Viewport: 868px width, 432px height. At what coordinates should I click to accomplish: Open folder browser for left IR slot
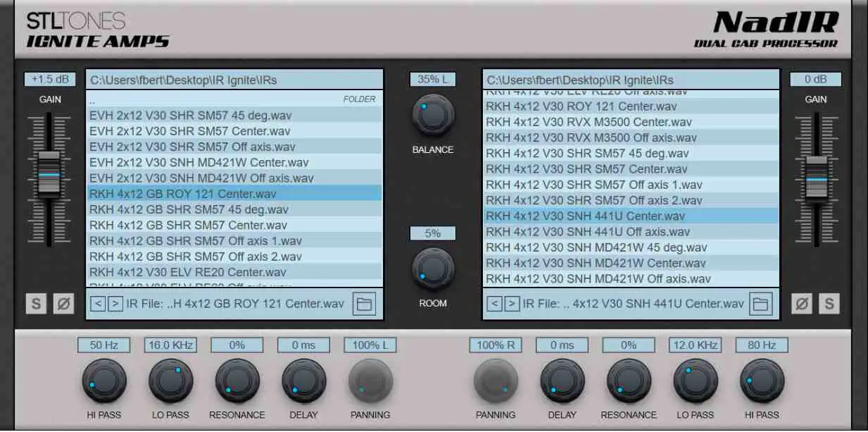[365, 304]
